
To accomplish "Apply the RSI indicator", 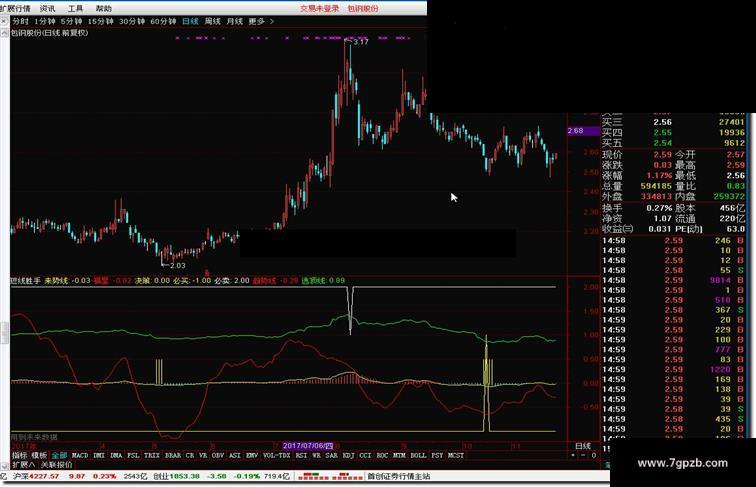I will click(x=301, y=455).
